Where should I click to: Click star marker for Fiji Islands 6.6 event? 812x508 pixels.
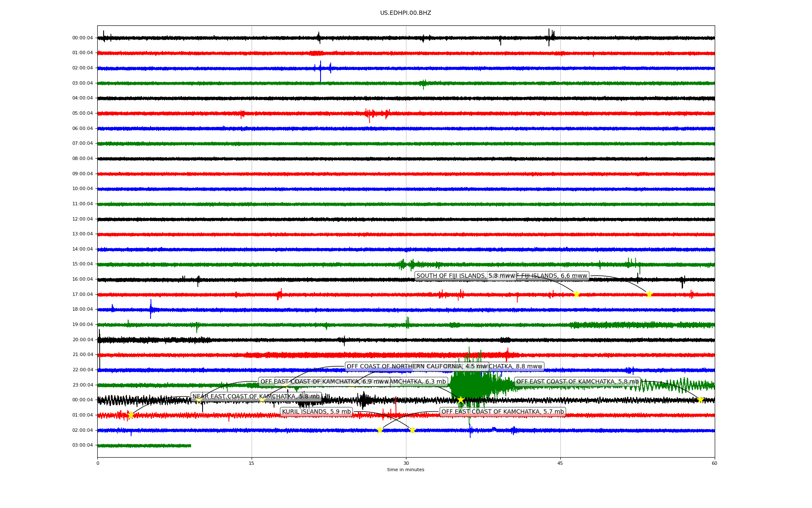coord(649,294)
